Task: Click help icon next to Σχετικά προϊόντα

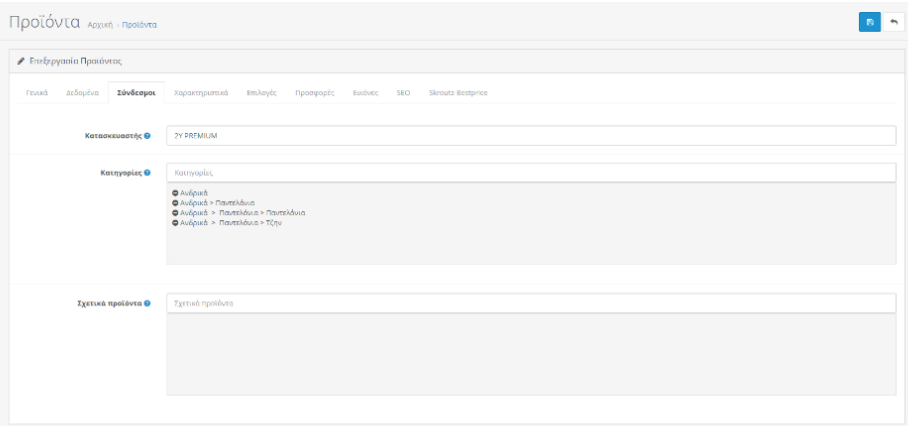Action: (x=147, y=303)
